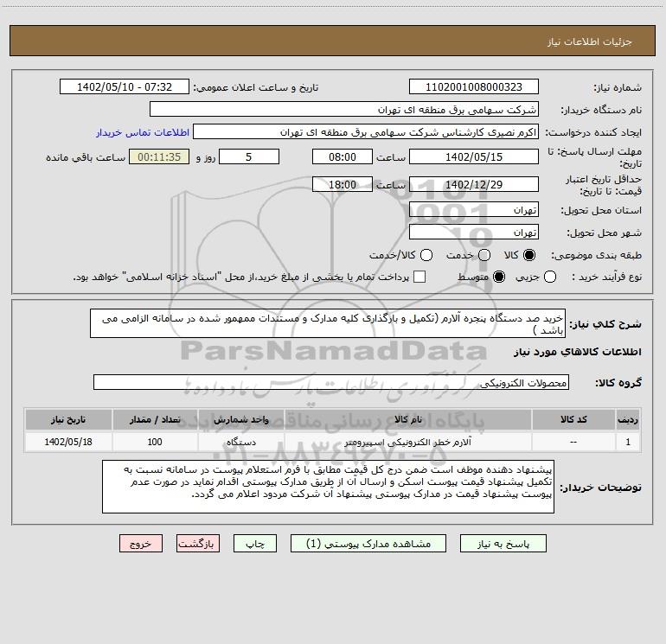Viewport: 666px width, 644px height.
Task: Select the متوسط purchase type radio
Action: [x=499, y=277]
